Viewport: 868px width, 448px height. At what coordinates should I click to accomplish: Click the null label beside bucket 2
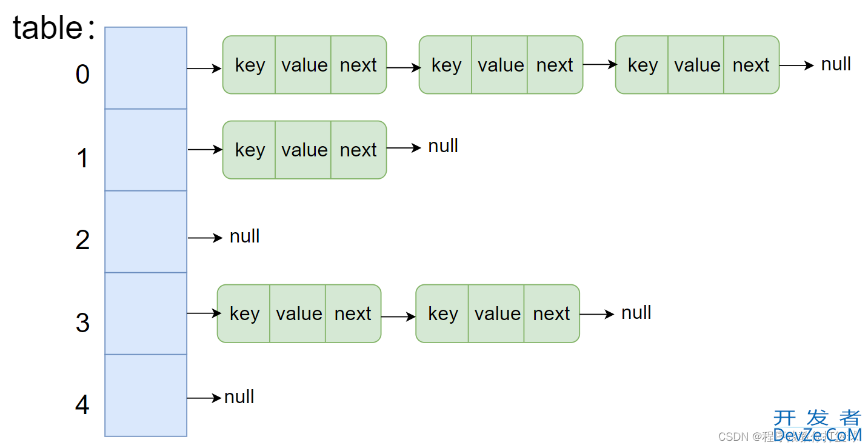click(245, 236)
